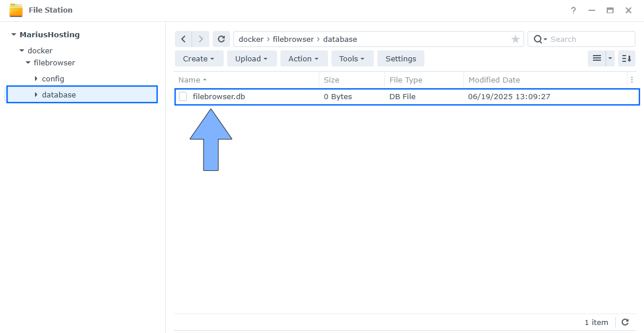Collapse the MariusHosting tree root

pyautogui.click(x=14, y=34)
